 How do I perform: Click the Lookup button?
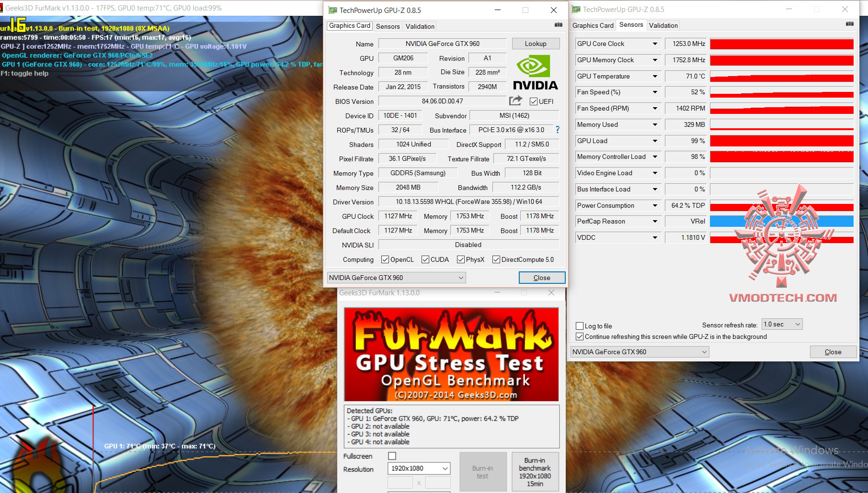coord(536,44)
